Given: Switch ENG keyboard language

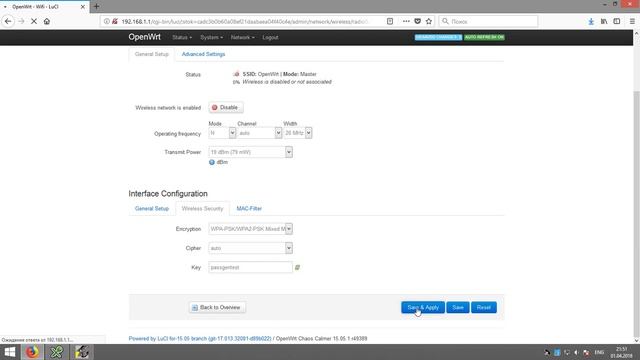Looking at the screenshot, I should click(x=599, y=352).
